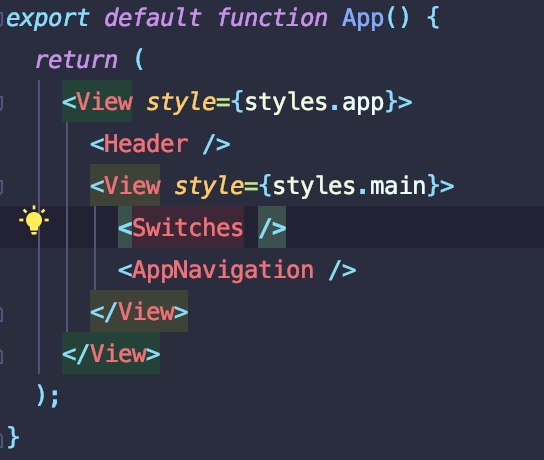
Task: Click the opening parenthesis after return
Action: [139, 59]
